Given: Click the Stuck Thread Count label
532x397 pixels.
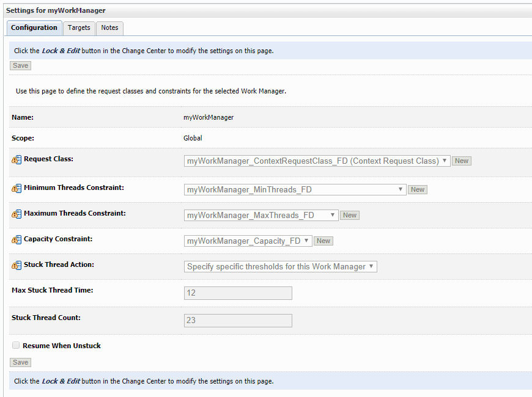Looking at the screenshot, I should [x=46, y=318].
